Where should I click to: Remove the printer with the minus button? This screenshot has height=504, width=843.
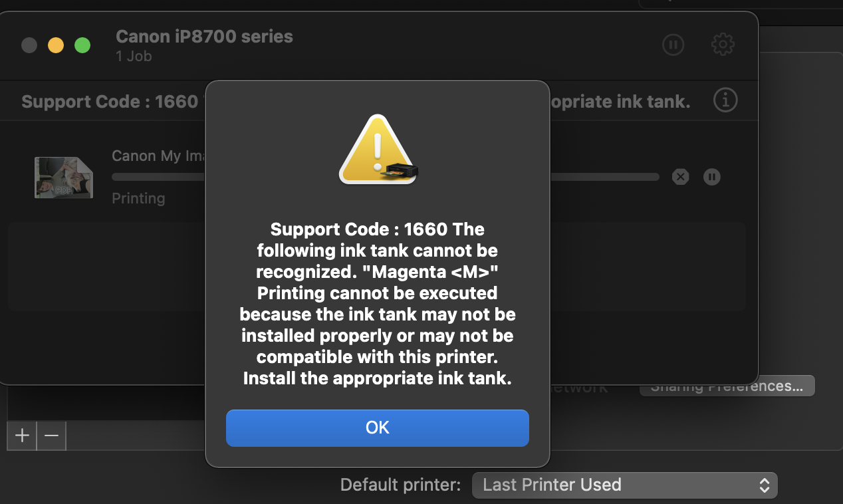[x=51, y=436]
